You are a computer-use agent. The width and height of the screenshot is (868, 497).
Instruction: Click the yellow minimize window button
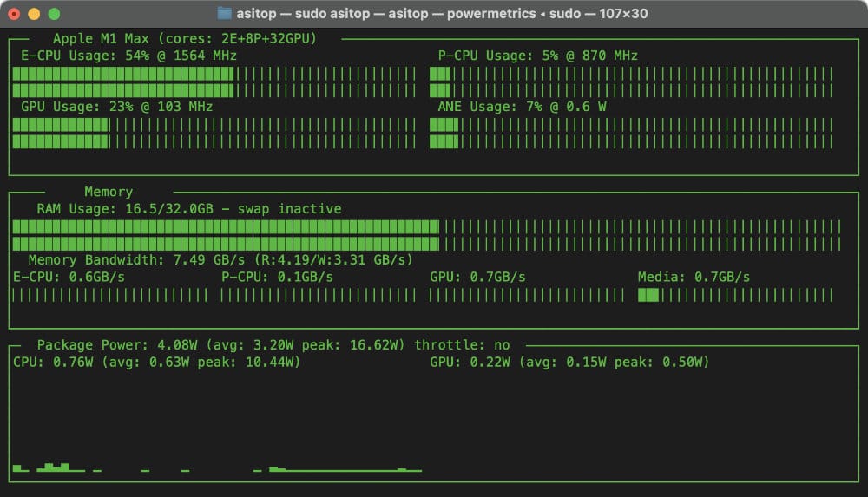coord(34,14)
